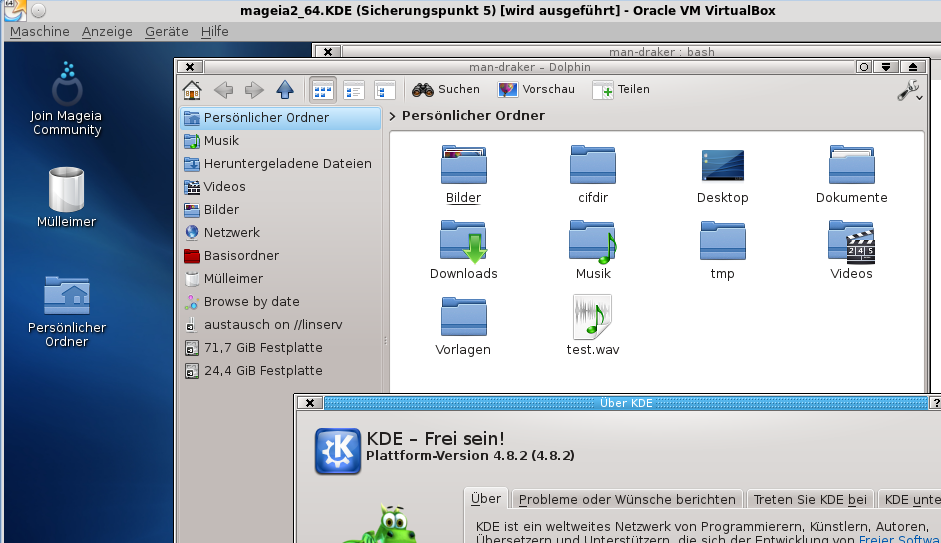Open the Anzeige menu in VirtualBox

pyautogui.click(x=107, y=32)
